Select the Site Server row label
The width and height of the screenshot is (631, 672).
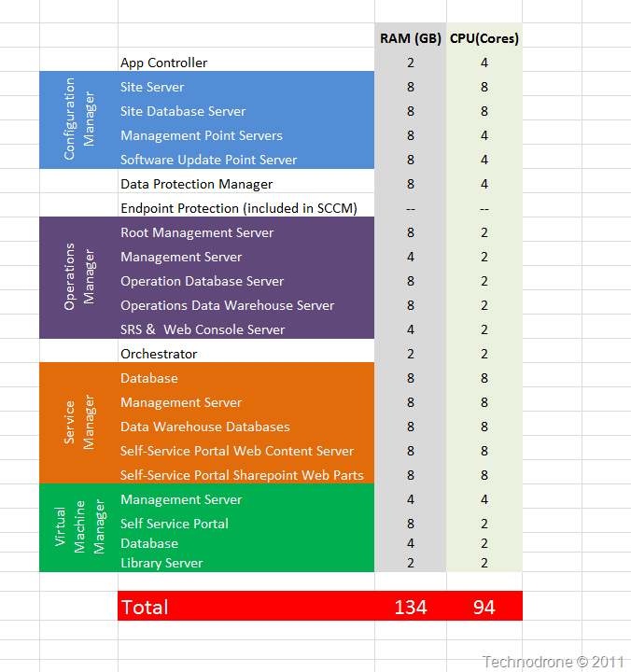(246, 84)
